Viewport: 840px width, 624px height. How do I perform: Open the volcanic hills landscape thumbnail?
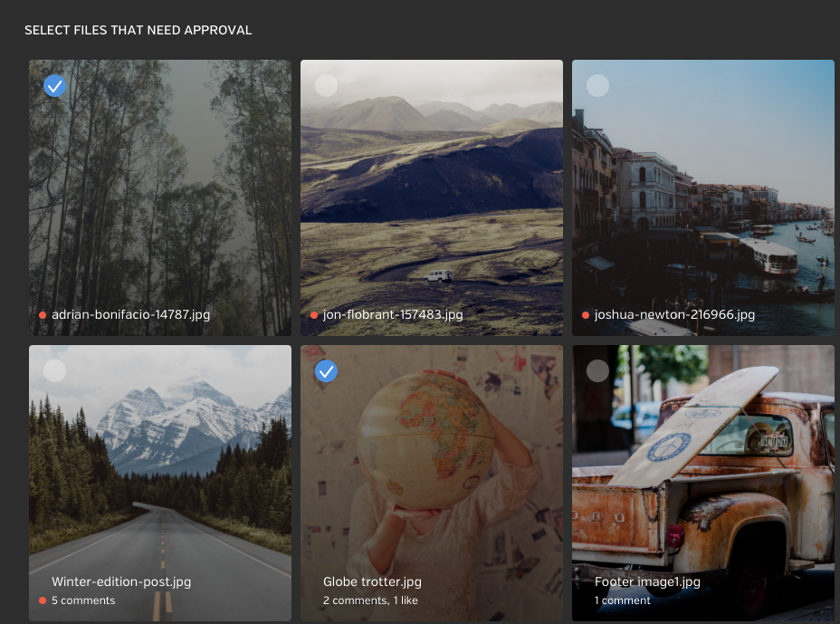pos(432,197)
